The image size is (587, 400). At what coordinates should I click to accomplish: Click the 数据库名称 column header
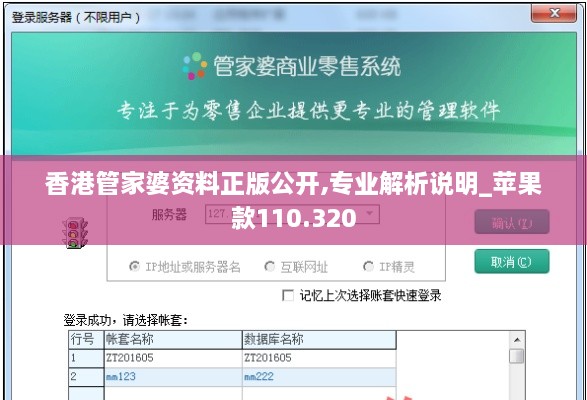tap(319, 339)
